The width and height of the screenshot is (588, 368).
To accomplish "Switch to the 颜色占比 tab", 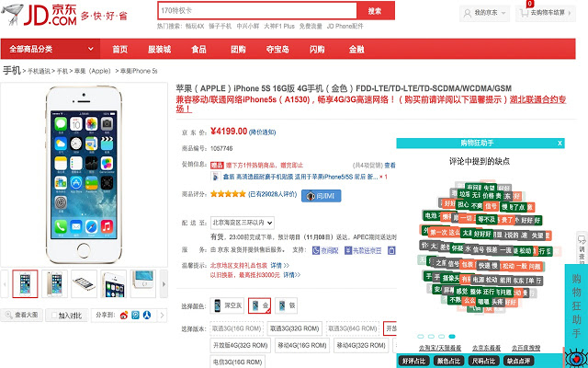I will (x=449, y=361).
